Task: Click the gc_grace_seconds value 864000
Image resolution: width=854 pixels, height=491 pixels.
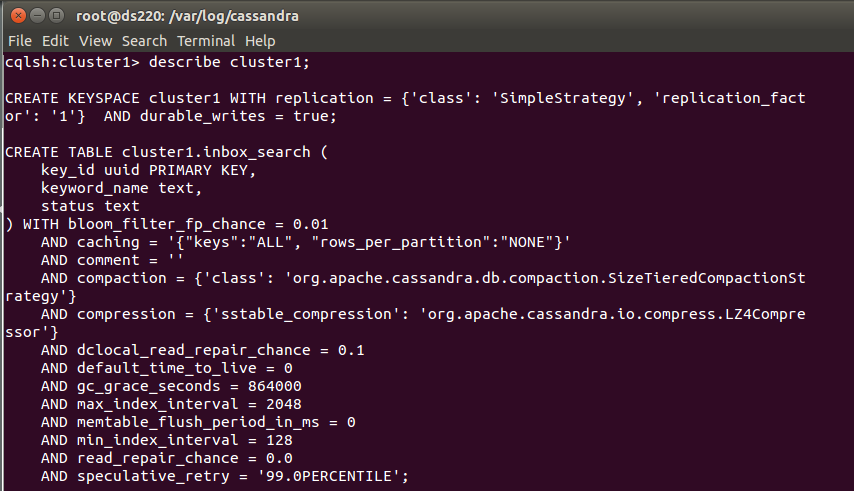Action: [x=274, y=386]
